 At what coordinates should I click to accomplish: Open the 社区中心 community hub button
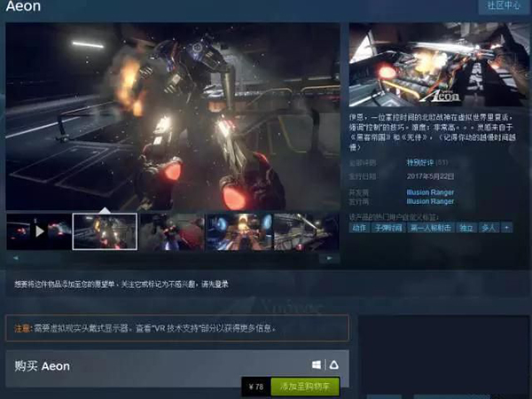(x=504, y=6)
